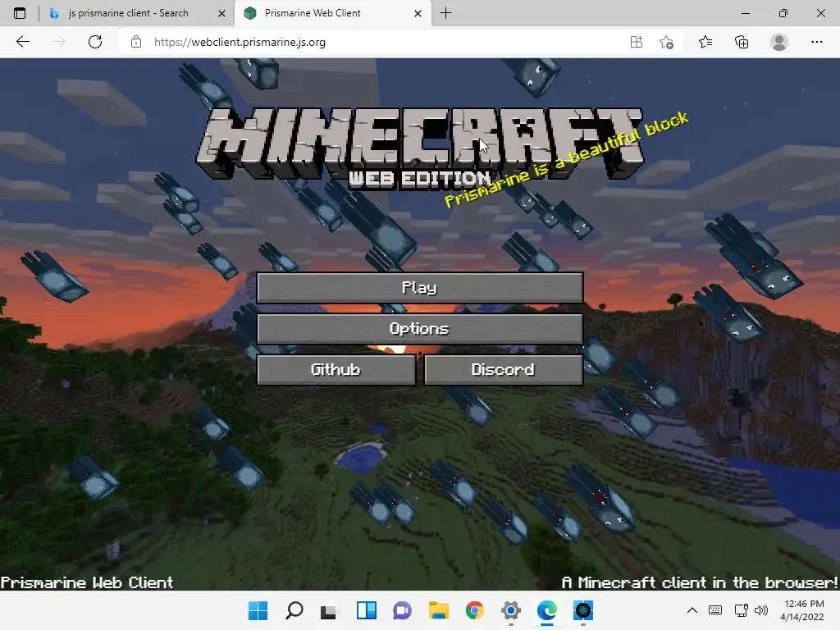
Task: Refresh the current page
Action: (95, 42)
